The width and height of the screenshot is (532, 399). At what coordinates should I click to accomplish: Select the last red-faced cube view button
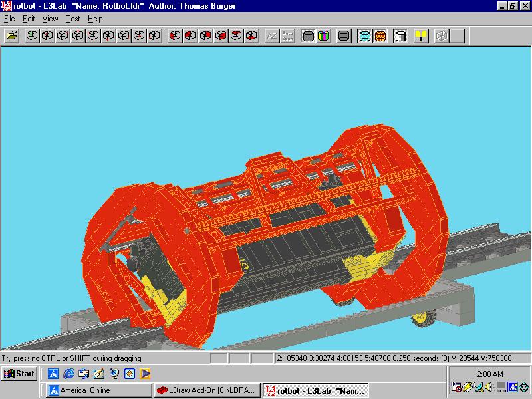tap(251, 36)
